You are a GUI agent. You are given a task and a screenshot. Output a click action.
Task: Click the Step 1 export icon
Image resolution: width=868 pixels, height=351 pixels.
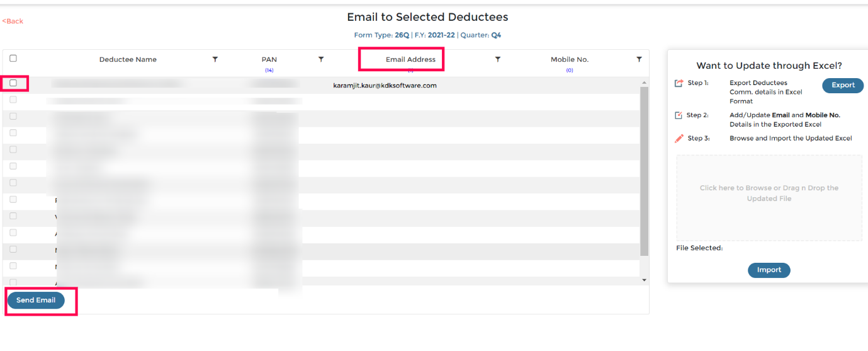pyautogui.click(x=679, y=83)
